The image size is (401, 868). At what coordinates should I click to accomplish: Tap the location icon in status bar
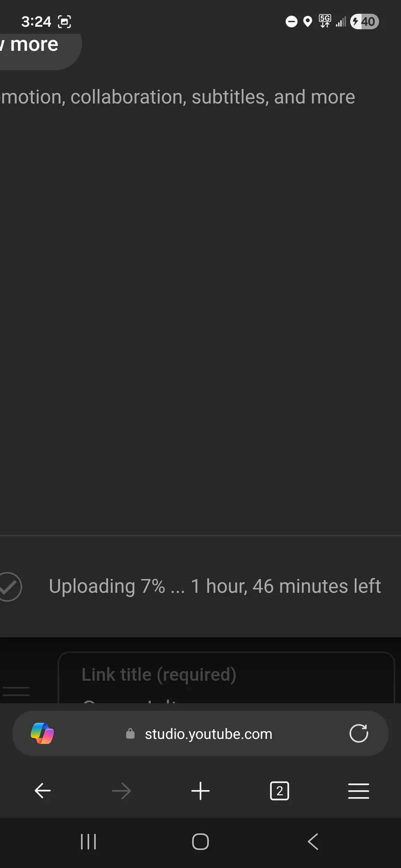click(x=307, y=21)
